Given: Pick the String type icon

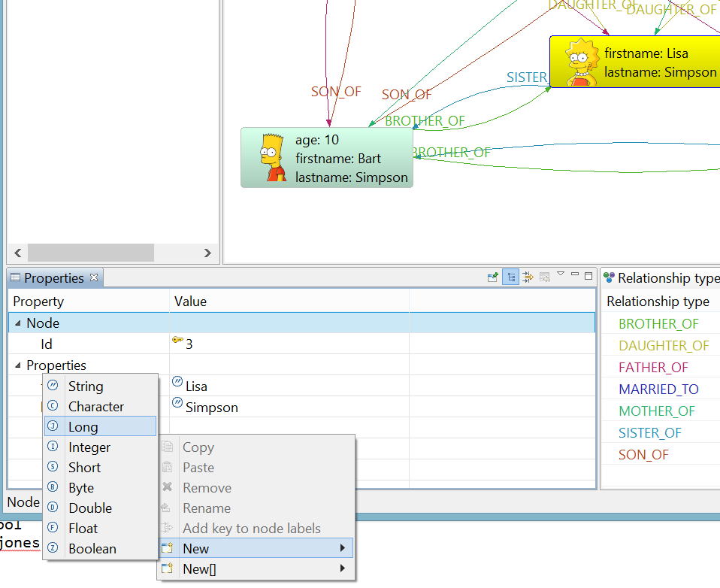Looking at the screenshot, I should point(53,386).
